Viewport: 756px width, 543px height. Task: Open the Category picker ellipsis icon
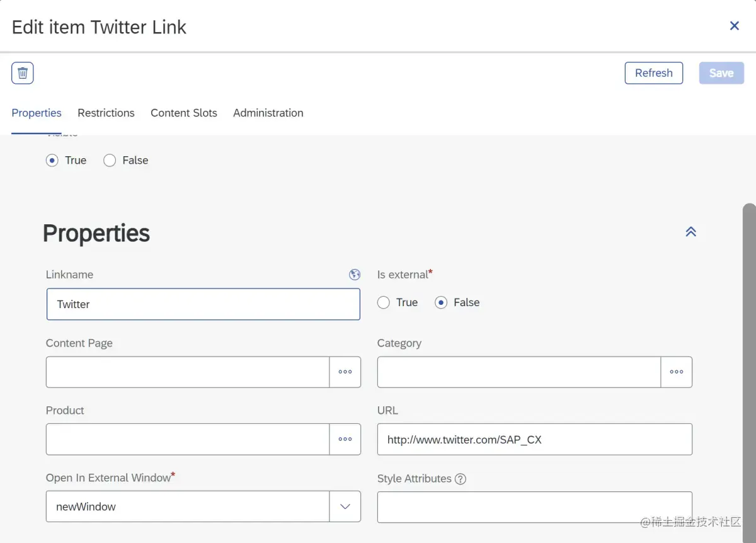pos(677,372)
